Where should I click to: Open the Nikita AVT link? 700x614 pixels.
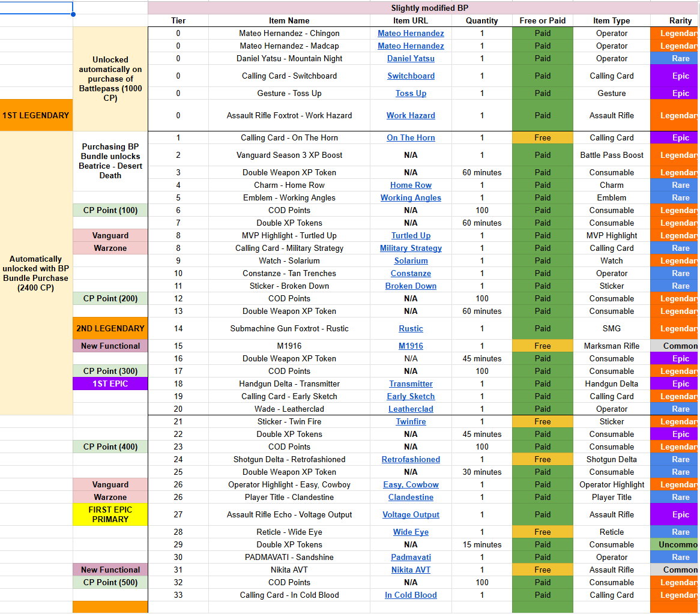coord(411,570)
